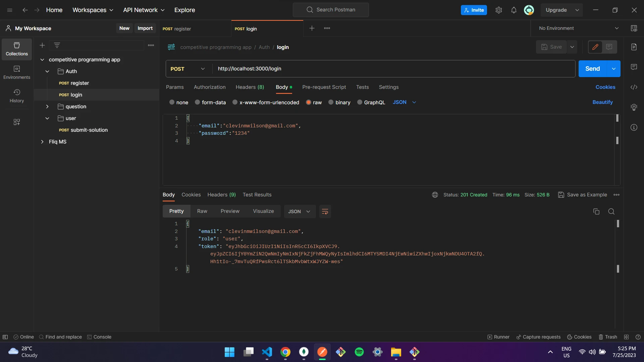Switch to the Raw response view
The width and height of the screenshot is (644, 362).
pos(202,211)
